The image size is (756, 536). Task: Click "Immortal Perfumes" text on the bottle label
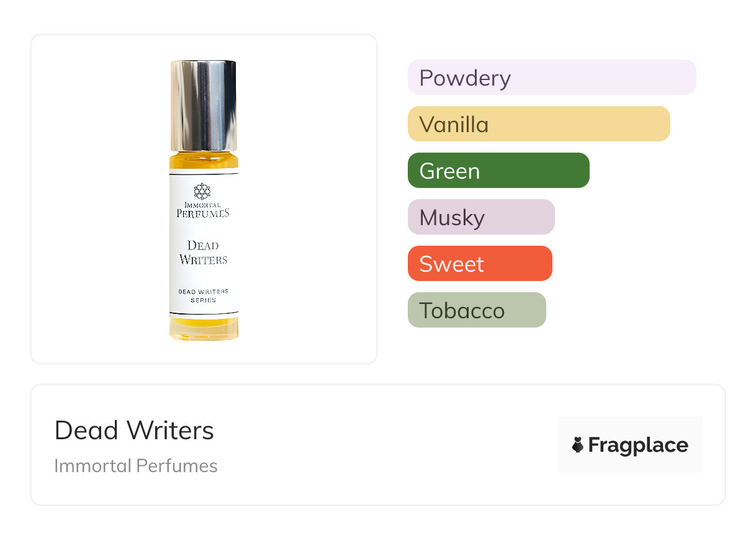click(203, 209)
